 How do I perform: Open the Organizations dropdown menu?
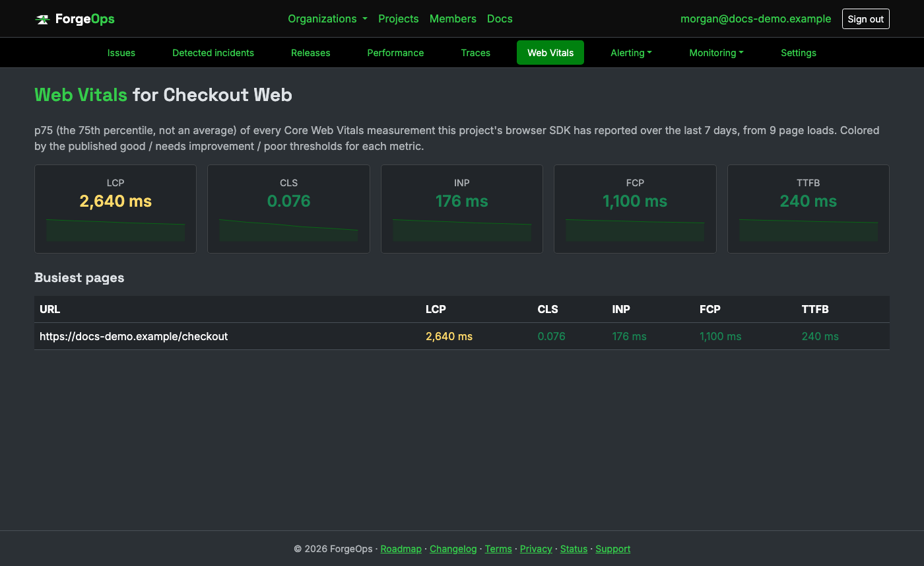pos(327,18)
